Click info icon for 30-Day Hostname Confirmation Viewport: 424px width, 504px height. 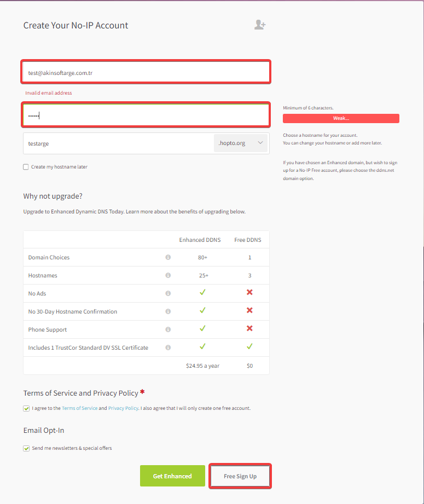pyautogui.click(x=168, y=311)
